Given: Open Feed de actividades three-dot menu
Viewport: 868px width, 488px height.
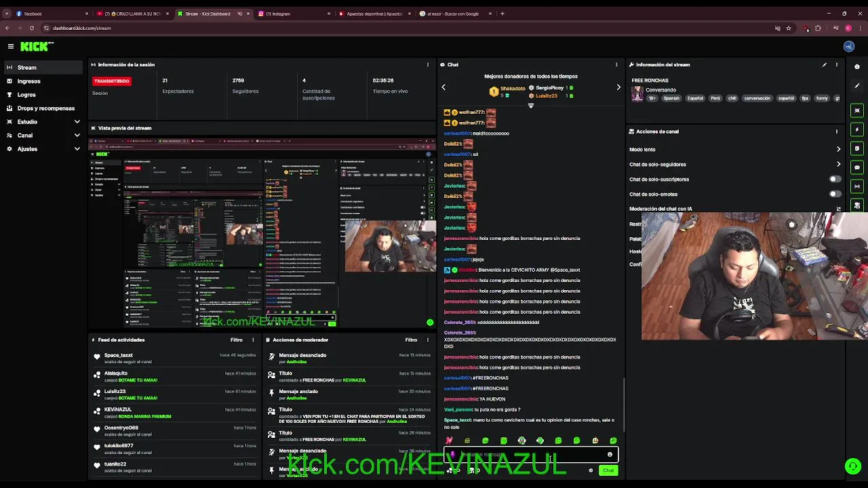Looking at the screenshot, I should (x=253, y=340).
